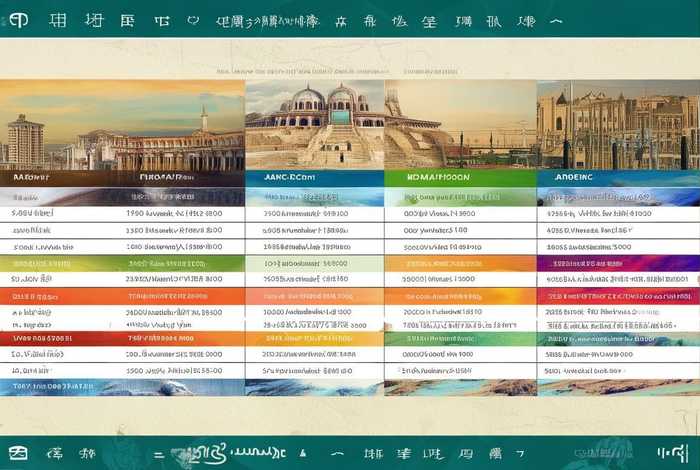700x470 pixels.
Task: Open the tower and colonnade building image
Action: point(122,125)
